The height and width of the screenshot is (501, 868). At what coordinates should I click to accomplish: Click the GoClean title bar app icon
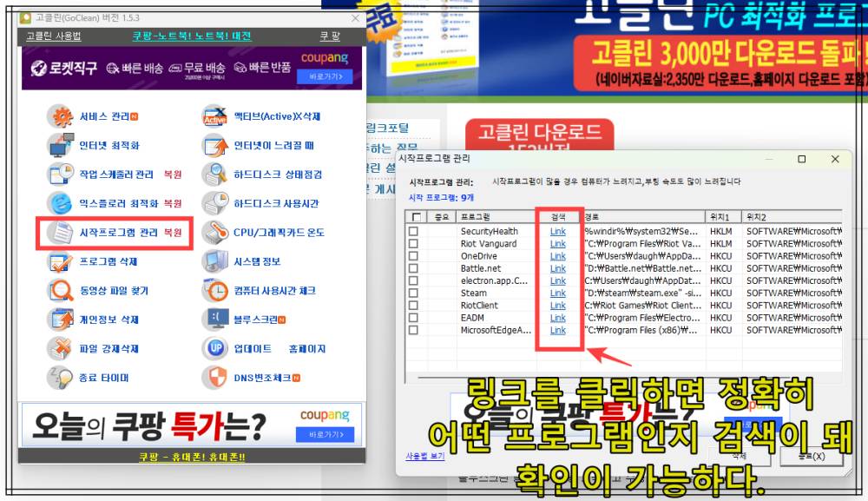pos(25,17)
